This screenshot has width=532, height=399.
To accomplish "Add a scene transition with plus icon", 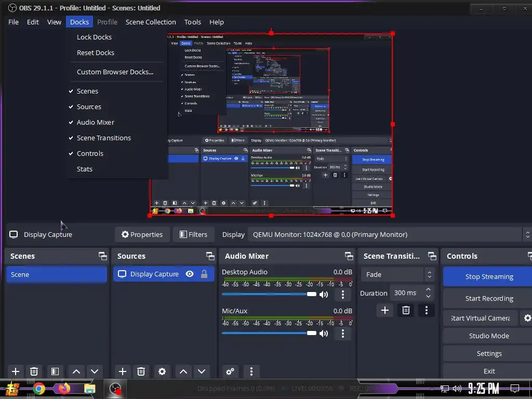I will tap(385, 310).
